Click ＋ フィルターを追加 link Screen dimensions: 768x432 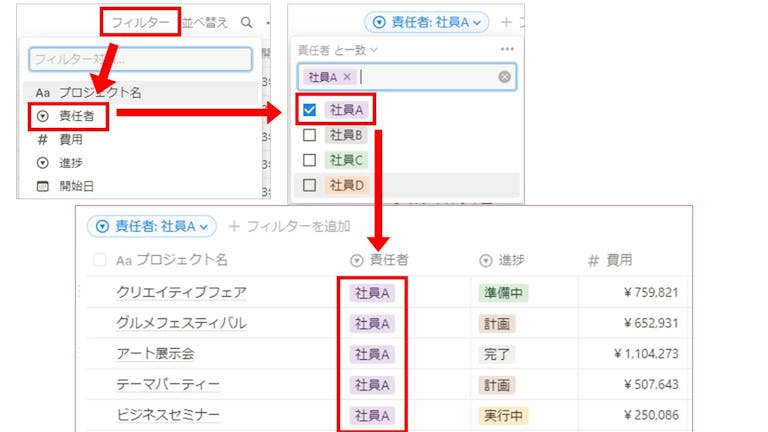click(x=289, y=226)
